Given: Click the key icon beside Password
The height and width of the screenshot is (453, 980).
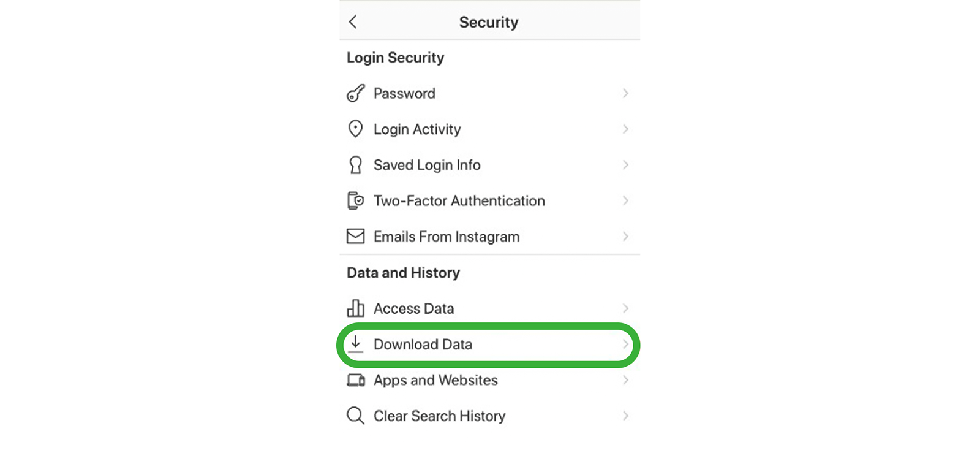Looking at the screenshot, I should pos(355,93).
